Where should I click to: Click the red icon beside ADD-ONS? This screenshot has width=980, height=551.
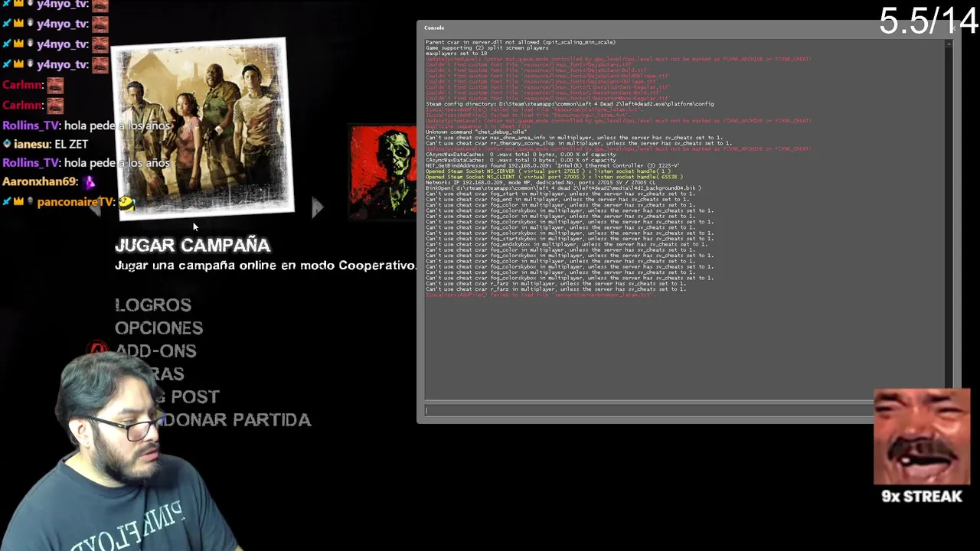pyautogui.click(x=98, y=350)
